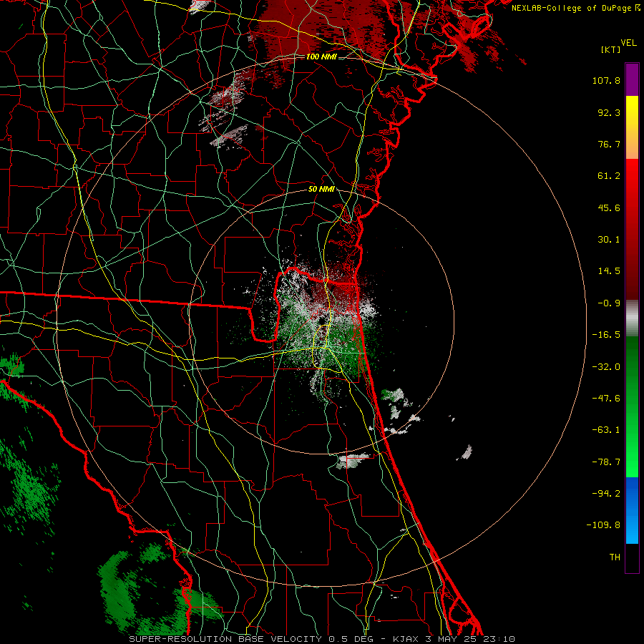Click the -47.6 legend value

click(x=606, y=399)
